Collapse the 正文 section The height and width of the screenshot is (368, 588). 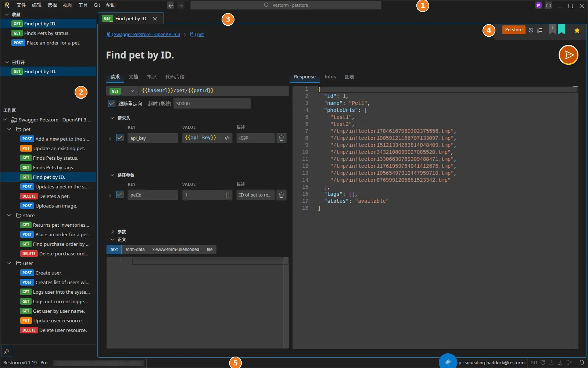pyautogui.click(x=112, y=240)
